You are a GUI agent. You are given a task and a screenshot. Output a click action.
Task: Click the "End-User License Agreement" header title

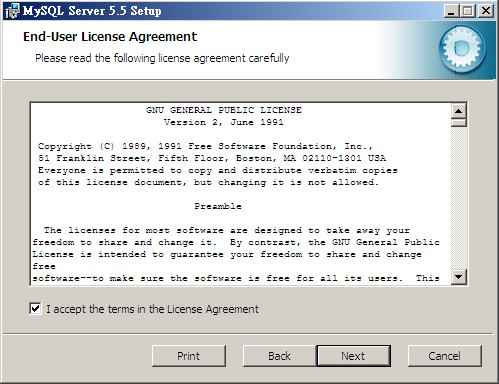coord(110,36)
